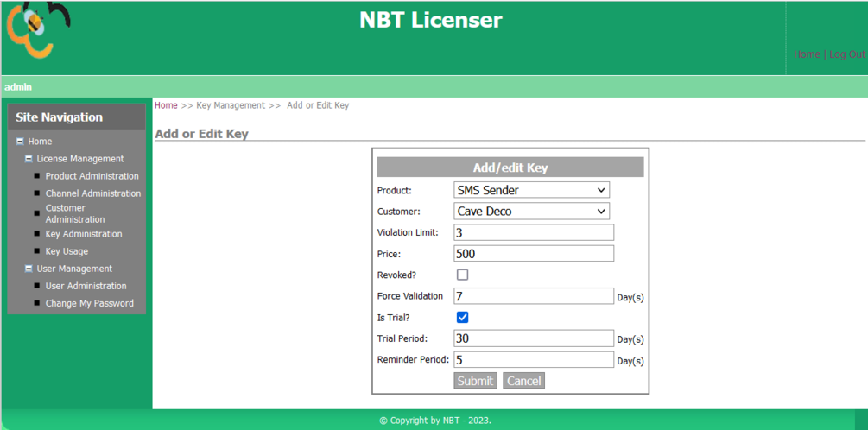This screenshot has height=430, width=868.
Task: Focus the Reminder Period input field
Action: coord(534,360)
